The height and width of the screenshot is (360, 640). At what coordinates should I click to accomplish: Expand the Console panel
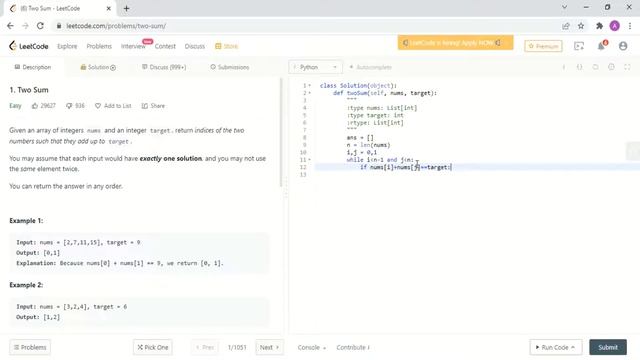[312, 347]
